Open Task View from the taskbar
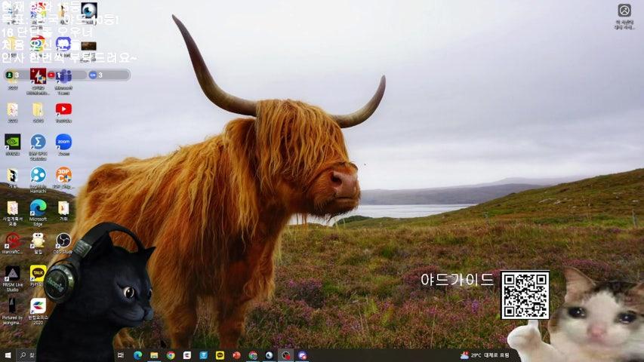 coord(121,355)
